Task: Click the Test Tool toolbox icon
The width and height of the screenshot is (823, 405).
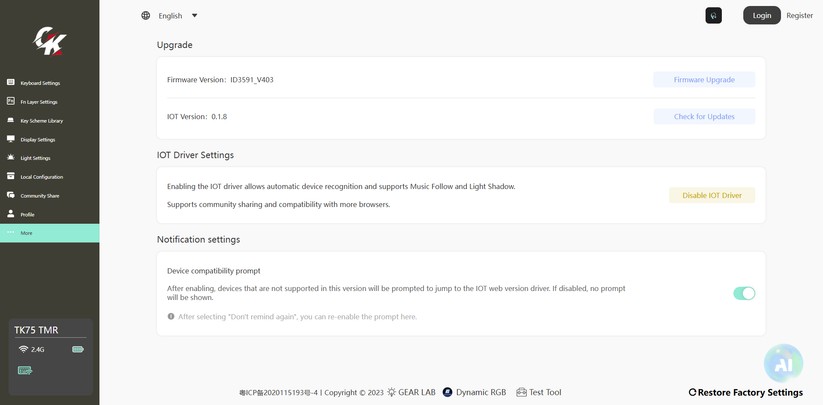Action: point(521,392)
